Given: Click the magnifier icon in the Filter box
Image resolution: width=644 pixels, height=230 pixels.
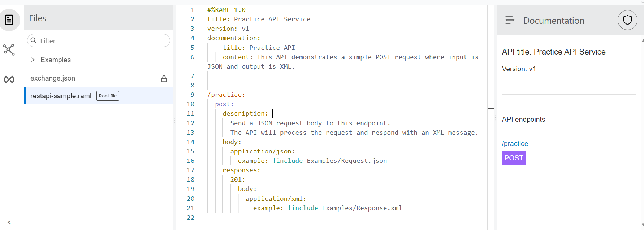Looking at the screenshot, I should point(34,40).
